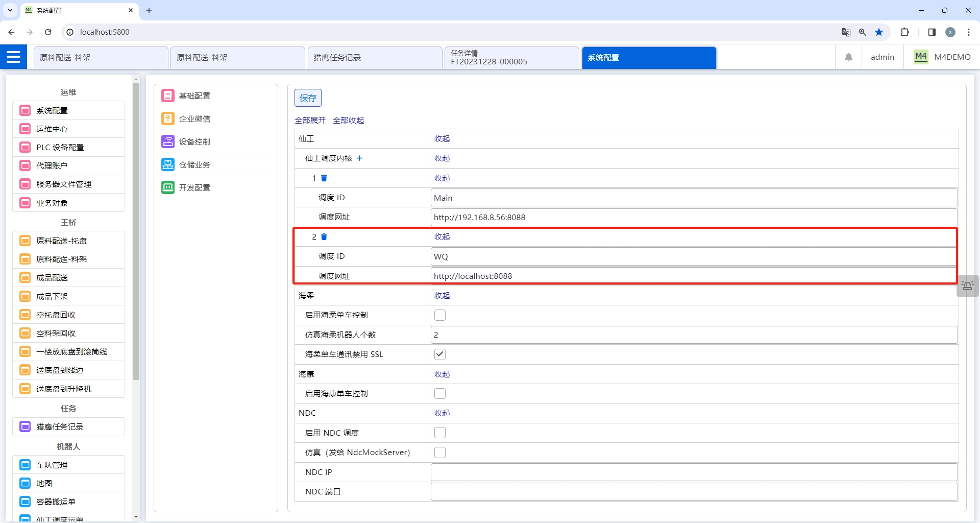Open 业务对象 sidebar entry
The image size is (980, 523).
point(68,203)
